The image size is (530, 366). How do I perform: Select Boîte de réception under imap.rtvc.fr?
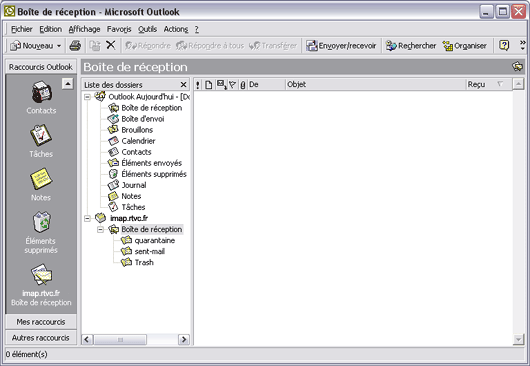146,229
